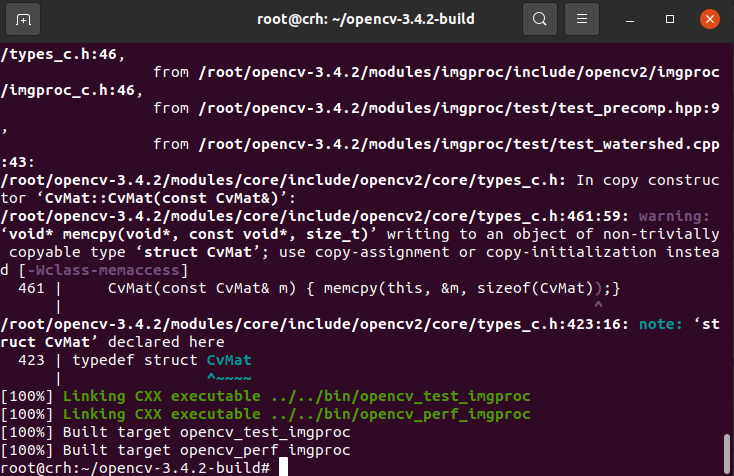Image resolution: width=734 pixels, height=476 pixels.
Task: Open a new terminal tab
Action: [23, 19]
